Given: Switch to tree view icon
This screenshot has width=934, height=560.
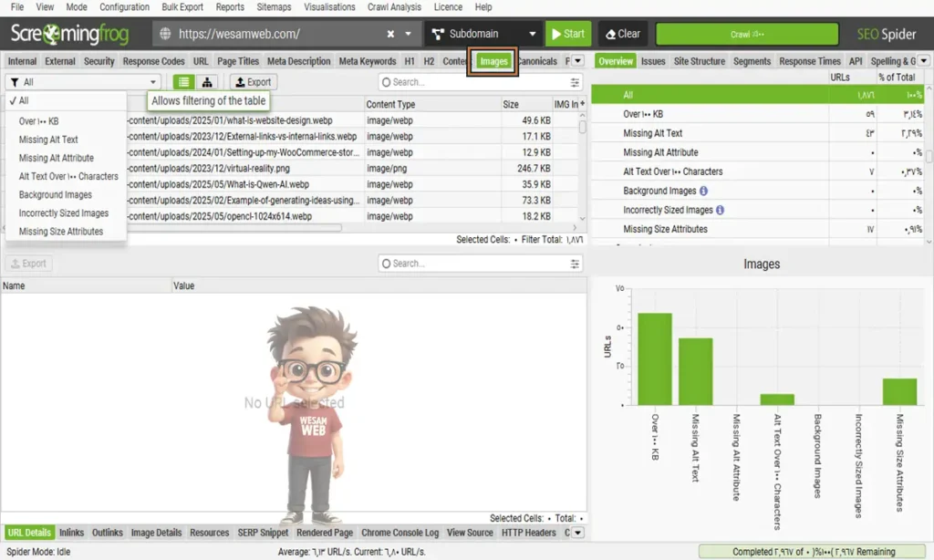Looking at the screenshot, I should tap(208, 82).
